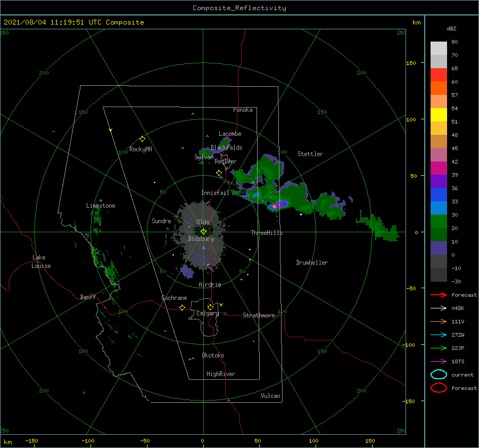Click the Stettler city label
This screenshot has width=479, height=448.
point(310,154)
